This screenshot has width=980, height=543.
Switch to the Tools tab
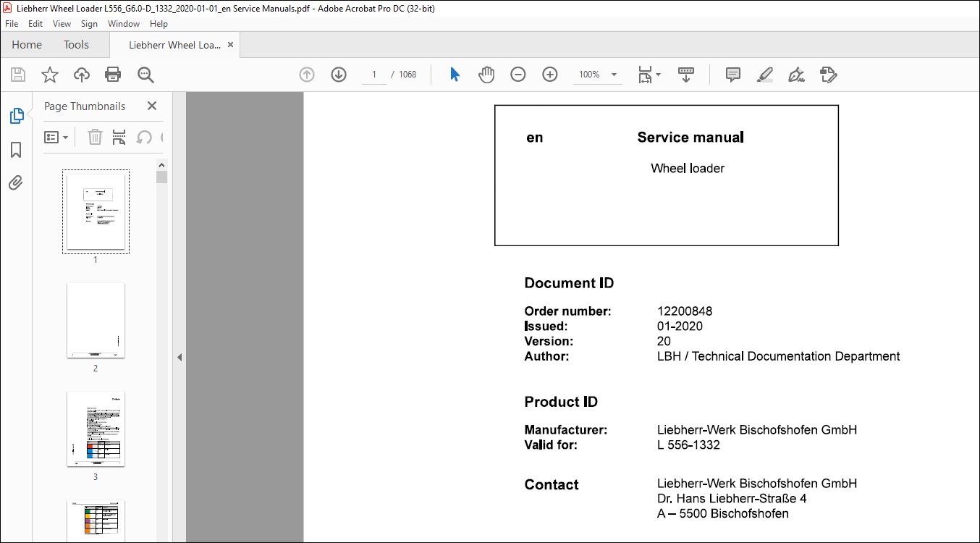(x=76, y=45)
